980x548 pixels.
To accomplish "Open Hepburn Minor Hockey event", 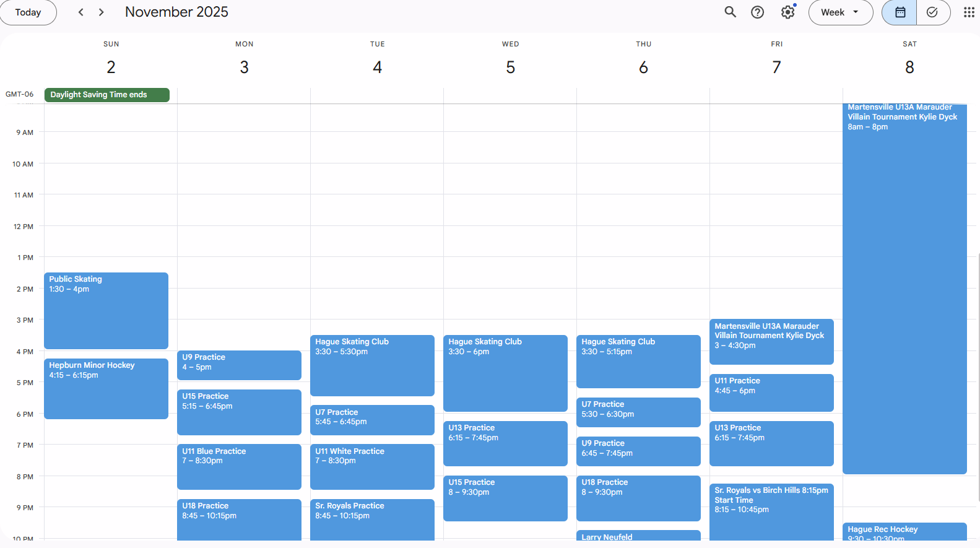I will [106, 388].
